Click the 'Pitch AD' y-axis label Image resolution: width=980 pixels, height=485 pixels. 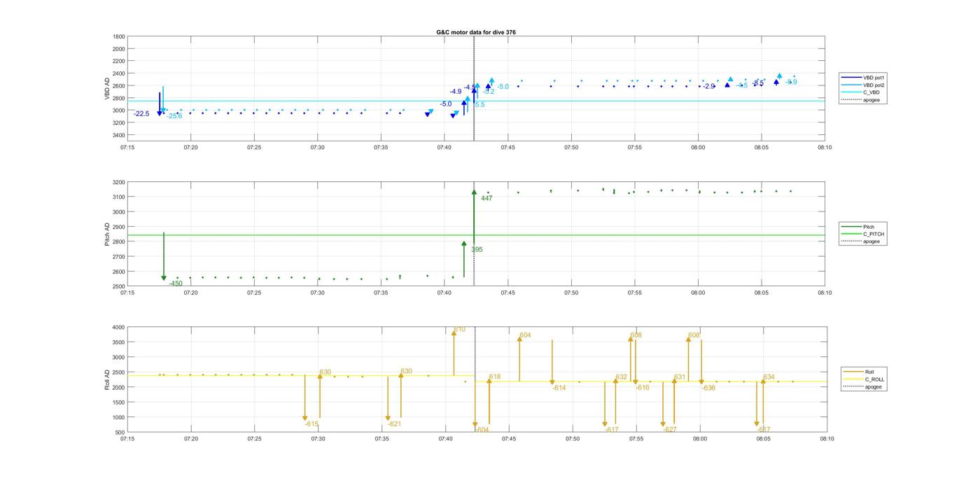(x=107, y=234)
